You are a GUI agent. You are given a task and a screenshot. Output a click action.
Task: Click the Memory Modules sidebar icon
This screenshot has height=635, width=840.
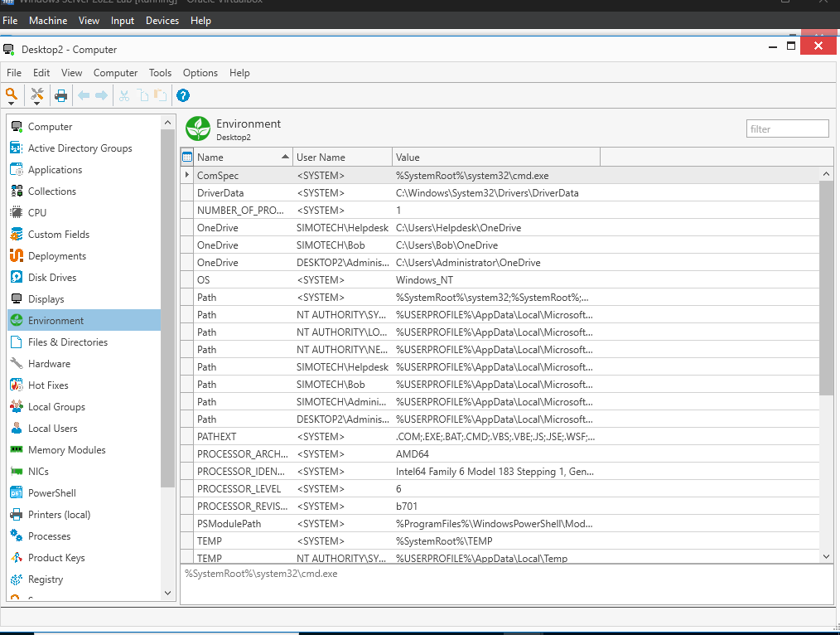[17, 449]
